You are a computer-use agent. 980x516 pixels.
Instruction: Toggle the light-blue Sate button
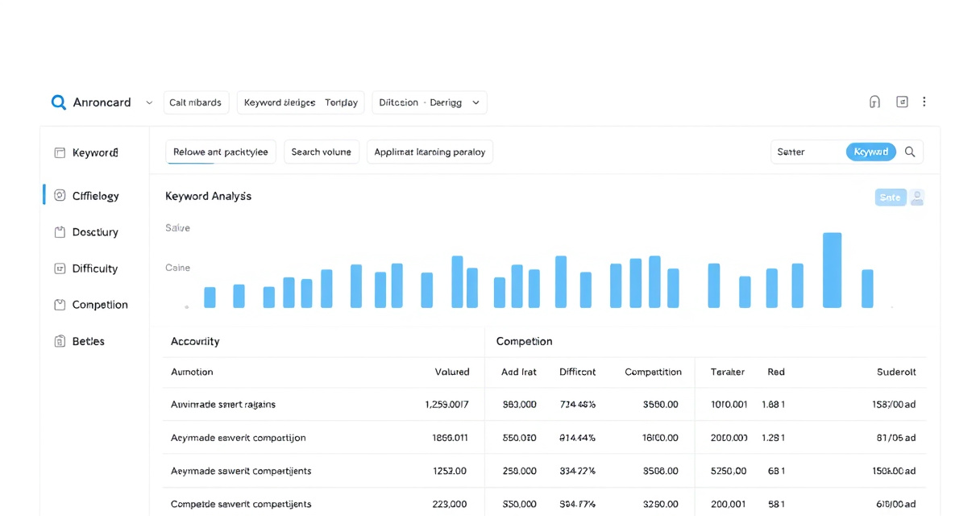[891, 198]
